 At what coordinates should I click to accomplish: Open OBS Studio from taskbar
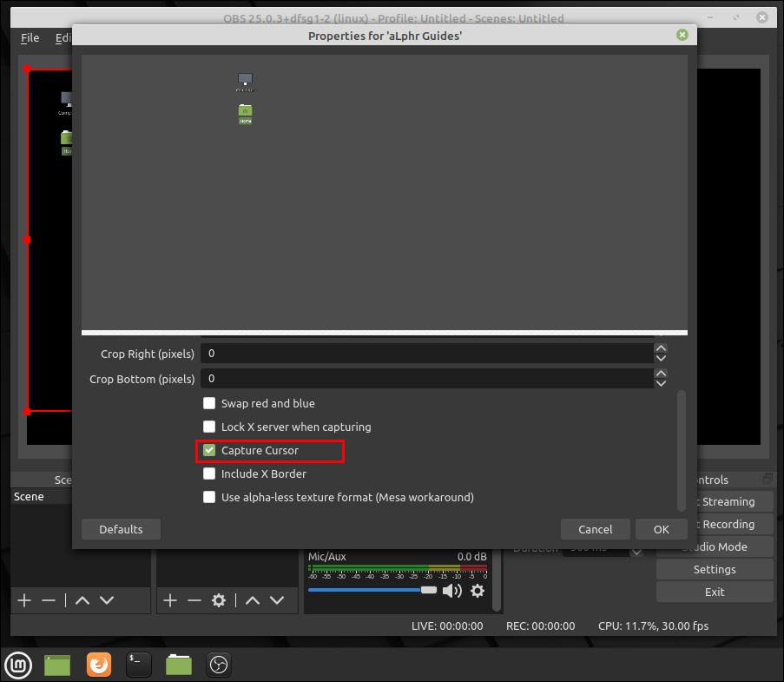pyautogui.click(x=219, y=665)
